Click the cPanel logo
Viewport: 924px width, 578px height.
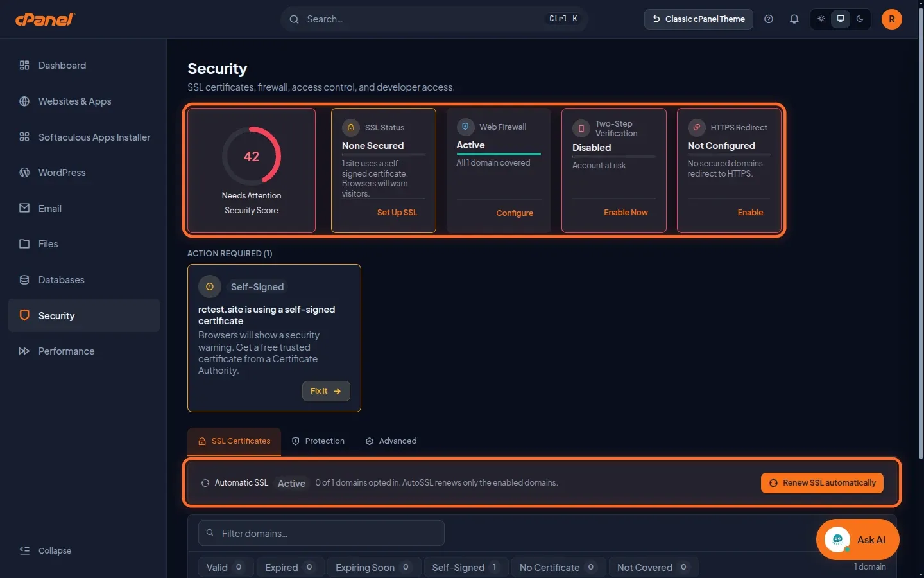point(45,19)
